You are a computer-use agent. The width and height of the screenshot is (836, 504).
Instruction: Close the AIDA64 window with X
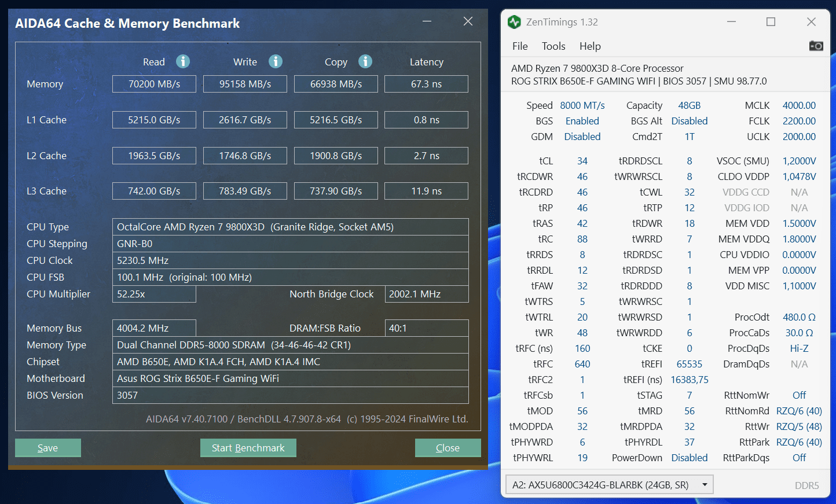pyautogui.click(x=468, y=21)
